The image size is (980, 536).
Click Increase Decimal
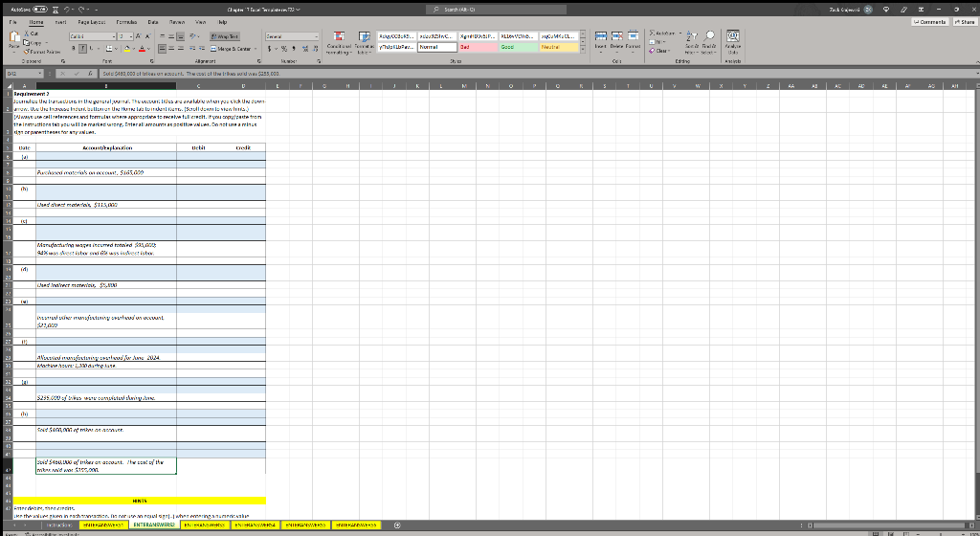[305, 49]
